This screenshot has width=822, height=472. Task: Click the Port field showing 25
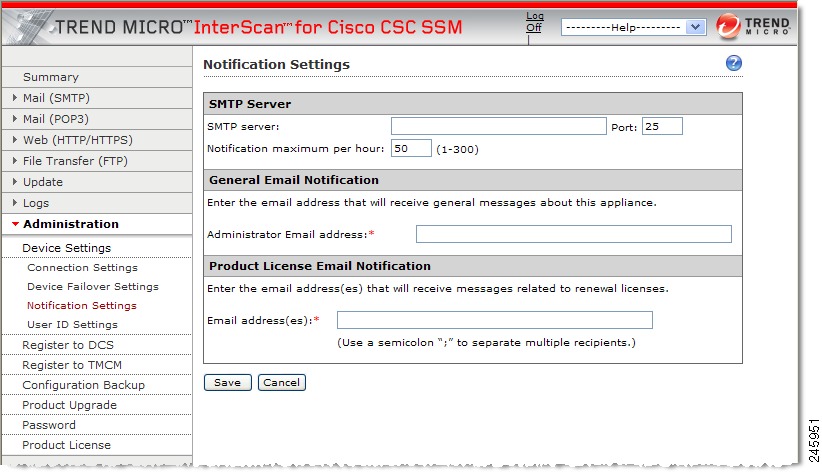[x=662, y=126]
